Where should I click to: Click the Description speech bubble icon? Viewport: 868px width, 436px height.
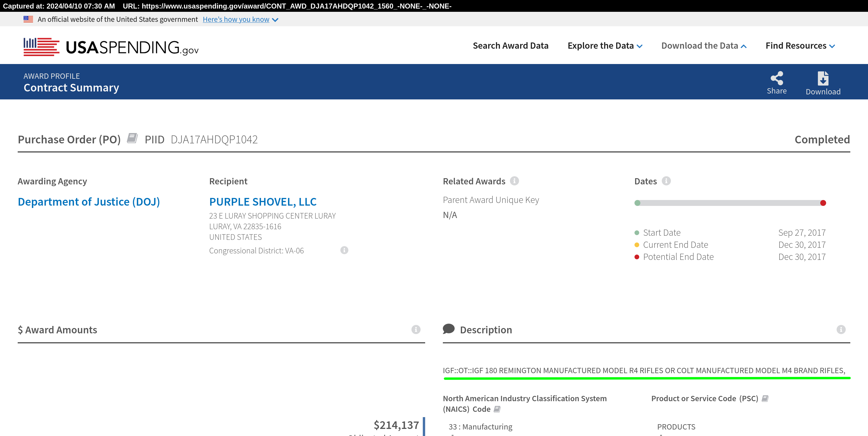click(x=448, y=329)
